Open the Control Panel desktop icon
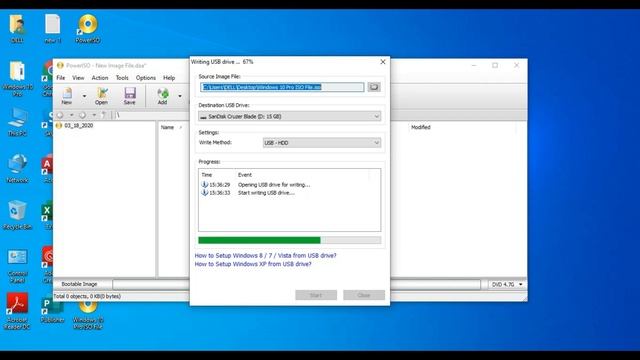The width and height of the screenshot is (640, 360). (x=17, y=265)
